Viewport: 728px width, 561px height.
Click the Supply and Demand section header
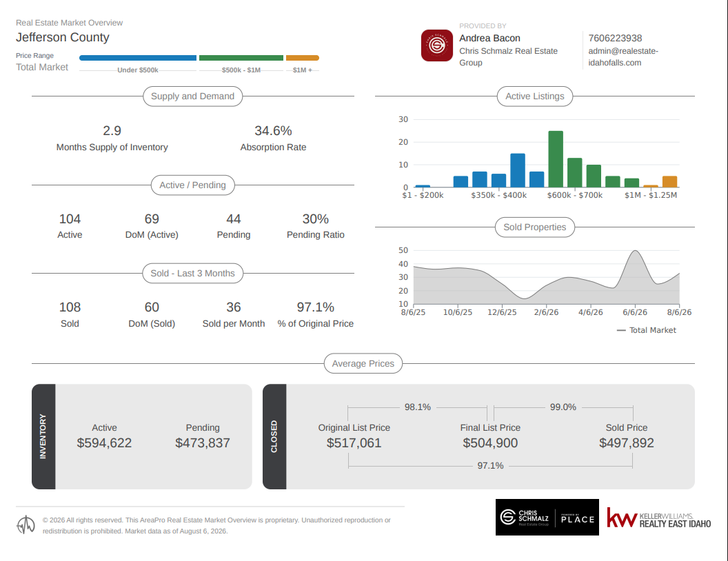tap(192, 96)
